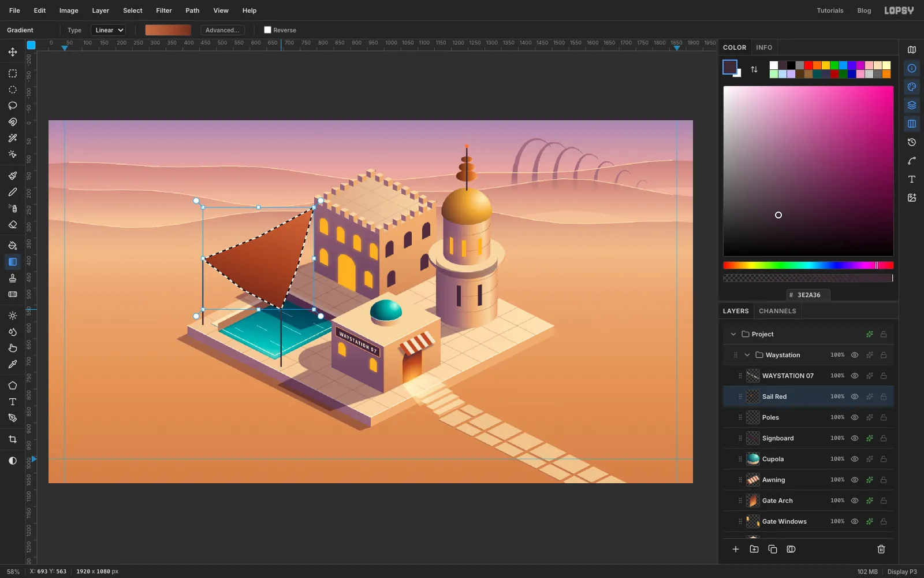
Task: Switch to the Info tab
Action: coord(764,47)
